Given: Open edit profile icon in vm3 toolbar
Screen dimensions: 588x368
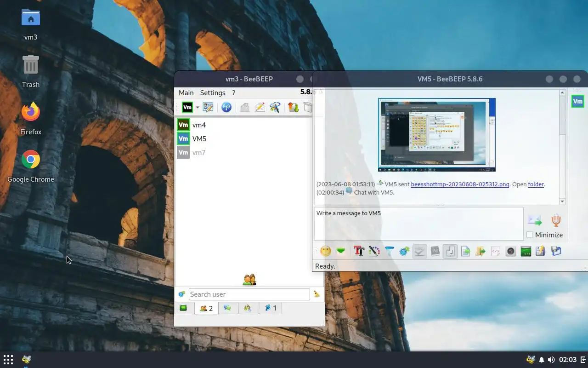Looking at the screenshot, I should [x=208, y=107].
